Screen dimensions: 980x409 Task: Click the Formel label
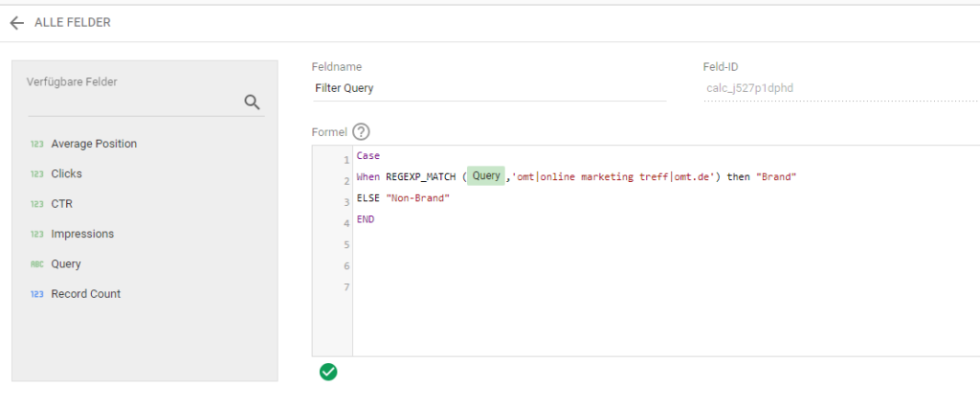coord(329,132)
